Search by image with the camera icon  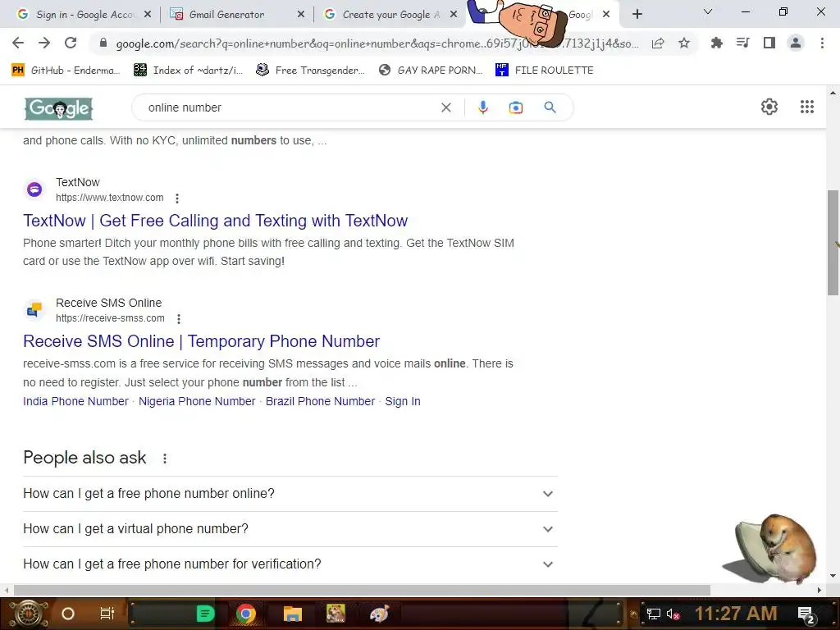515,107
